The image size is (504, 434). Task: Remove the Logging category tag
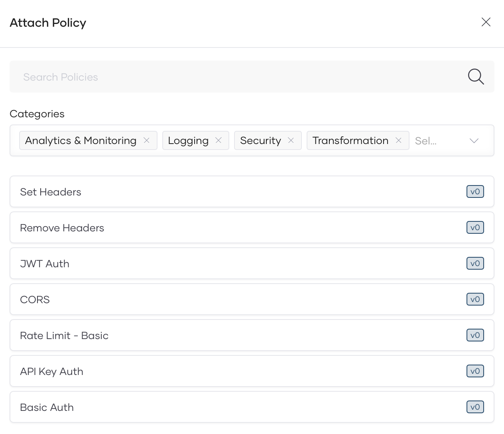[x=219, y=140]
